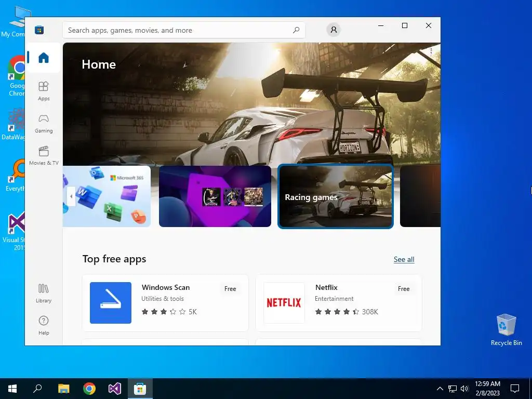Select the DataWag desktop shortcut

[x=13, y=124]
